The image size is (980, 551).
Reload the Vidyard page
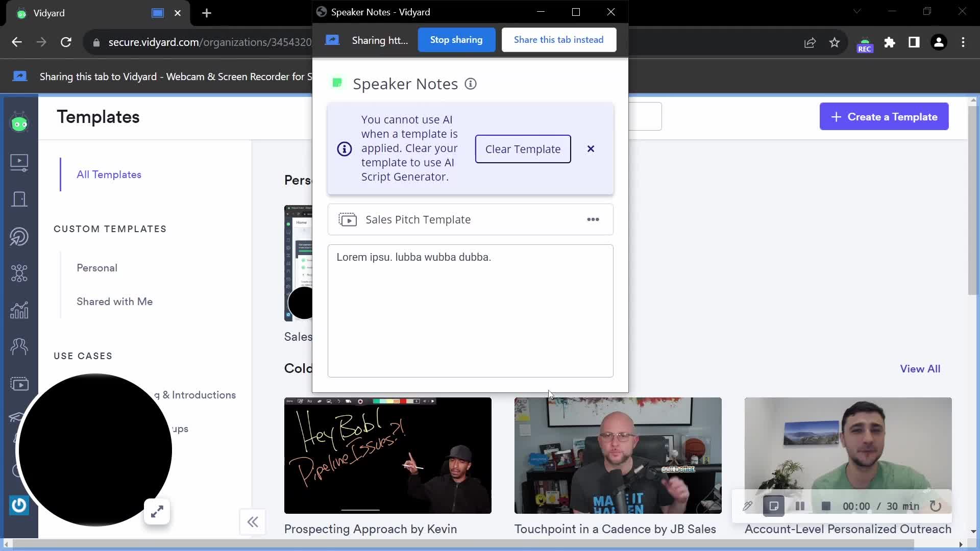[66, 42]
